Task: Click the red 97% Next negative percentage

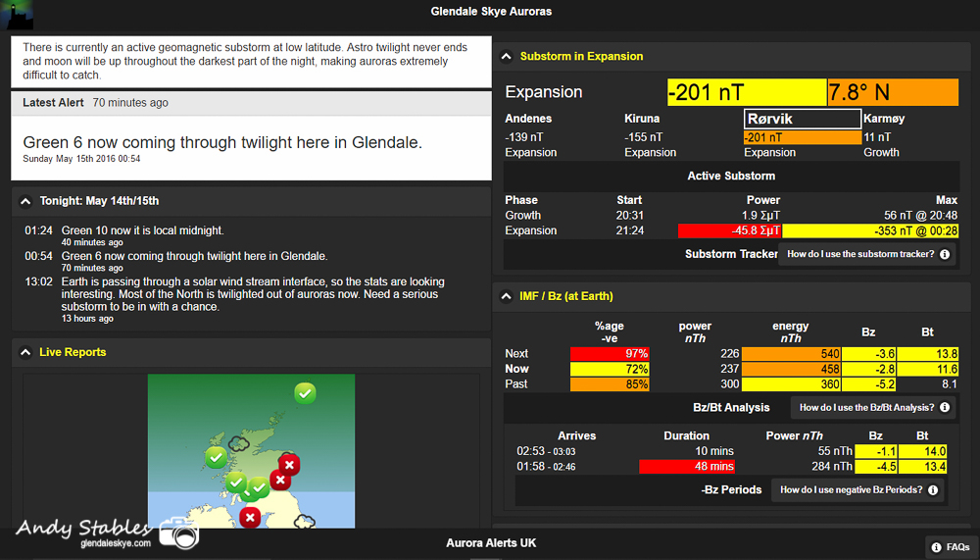Action: tap(610, 353)
